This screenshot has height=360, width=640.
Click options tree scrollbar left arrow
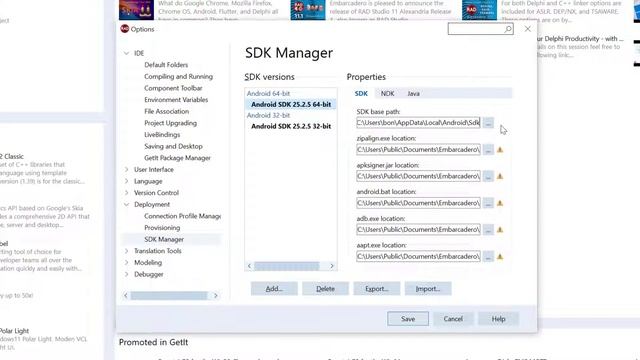tap(126, 296)
